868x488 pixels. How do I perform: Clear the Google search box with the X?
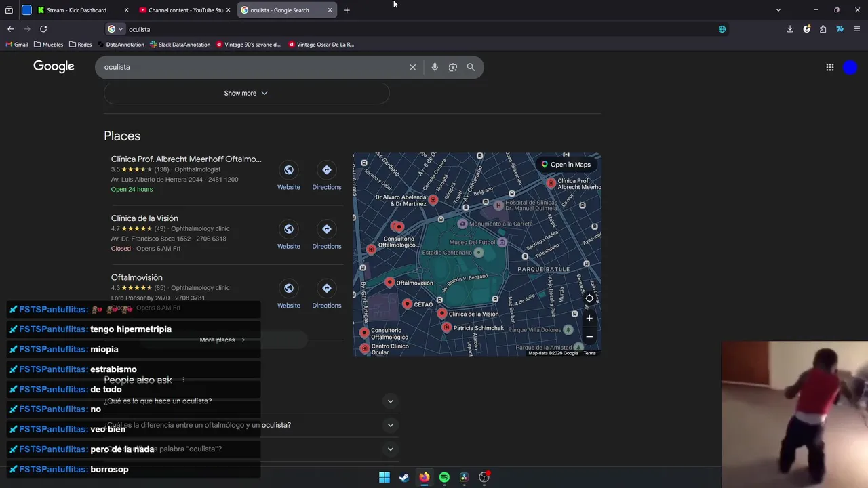[412, 67]
